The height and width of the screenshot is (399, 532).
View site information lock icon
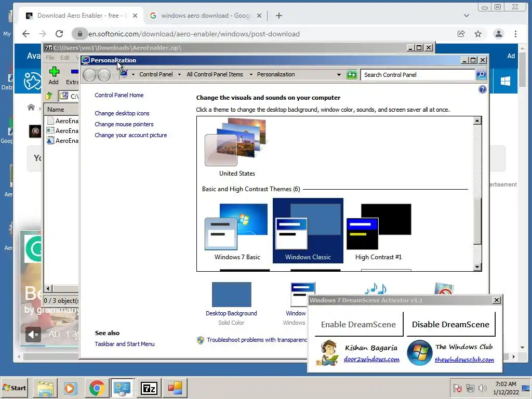coord(79,34)
